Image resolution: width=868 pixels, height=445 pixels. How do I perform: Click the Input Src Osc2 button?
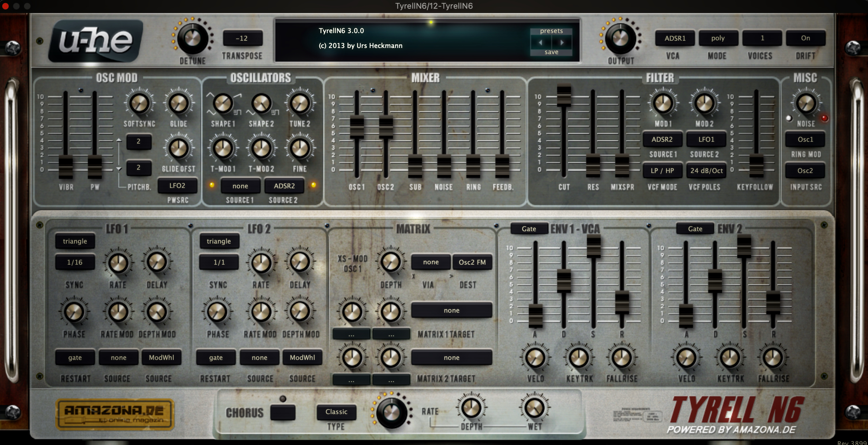[x=805, y=171]
